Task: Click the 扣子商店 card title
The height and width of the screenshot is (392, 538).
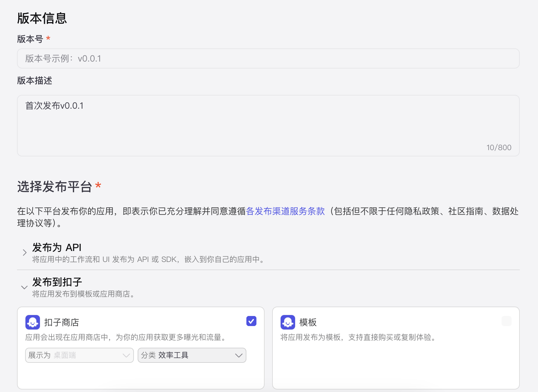Action: click(62, 322)
